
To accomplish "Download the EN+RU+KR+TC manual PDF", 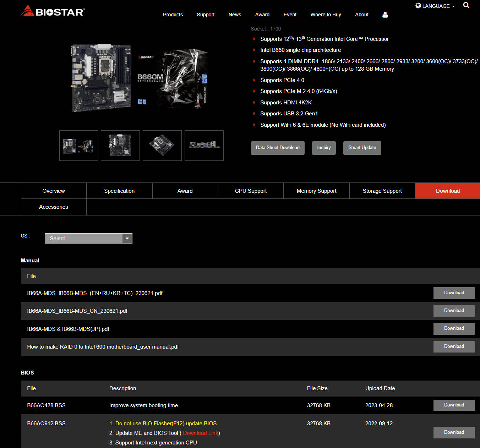I will 454,293.
